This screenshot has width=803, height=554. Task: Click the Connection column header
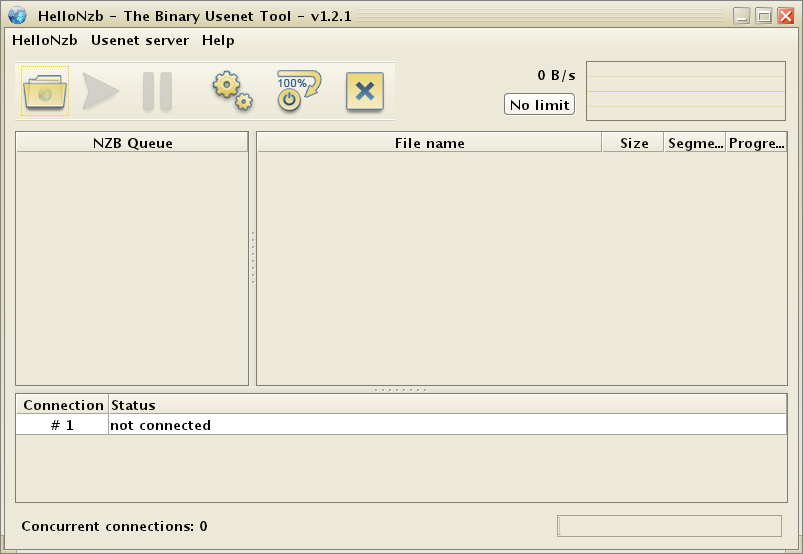click(x=62, y=405)
